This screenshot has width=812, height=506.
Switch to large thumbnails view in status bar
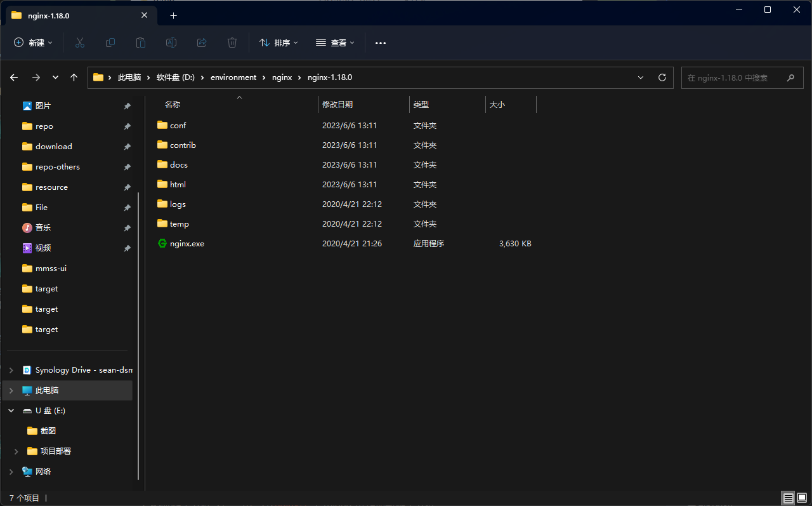pyautogui.click(x=802, y=498)
